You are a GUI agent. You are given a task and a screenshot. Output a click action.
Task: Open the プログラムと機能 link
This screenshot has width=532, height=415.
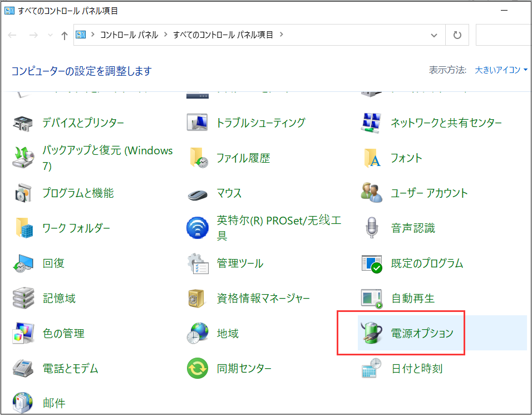(x=78, y=193)
